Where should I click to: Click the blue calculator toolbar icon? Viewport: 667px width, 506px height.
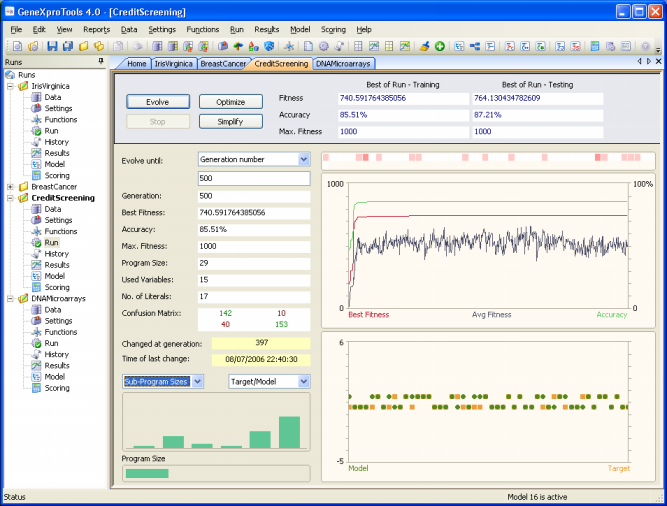[595, 46]
